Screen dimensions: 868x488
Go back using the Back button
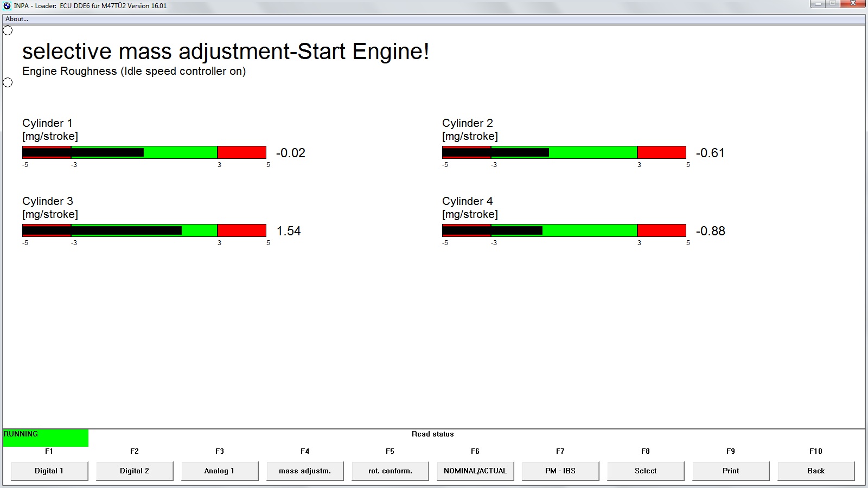(816, 471)
